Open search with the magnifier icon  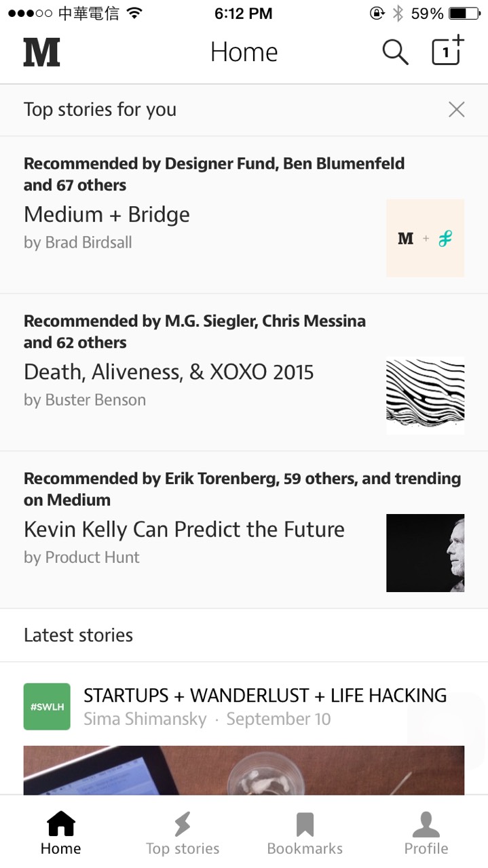[395, 52]
